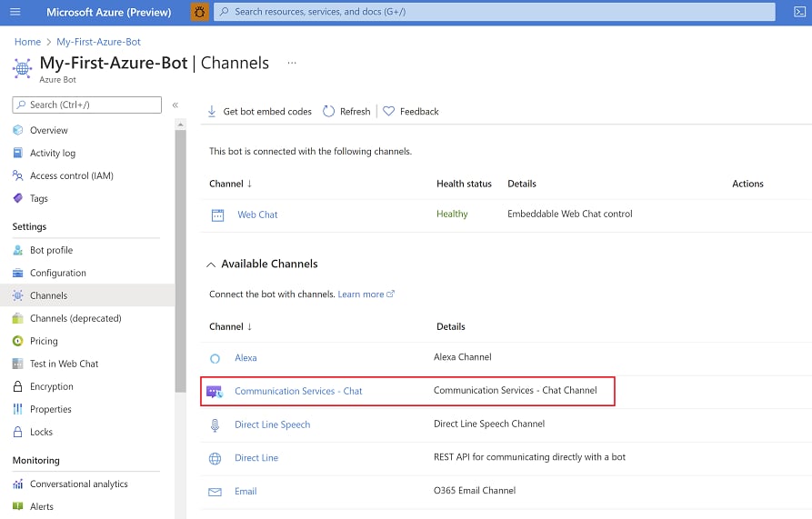Focus the global search resources field
Viewport: 812px width, 519px height.
click(x=495, y=12)
